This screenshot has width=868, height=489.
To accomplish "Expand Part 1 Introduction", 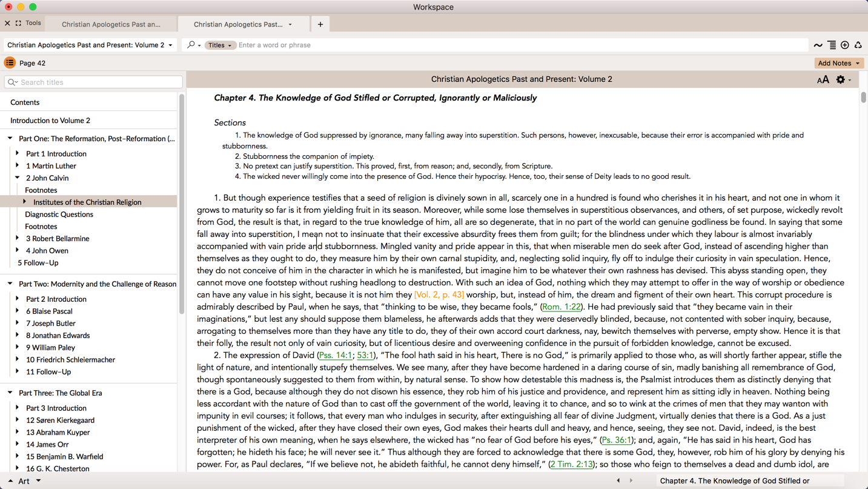I will coord(18,153).
